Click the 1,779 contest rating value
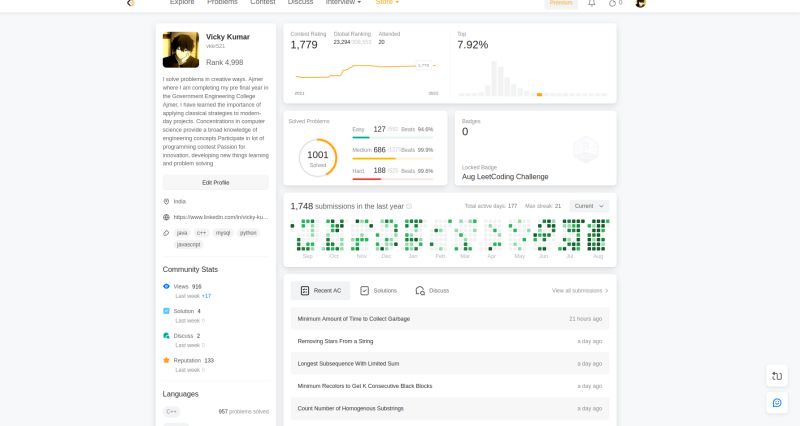 (304, 45)
